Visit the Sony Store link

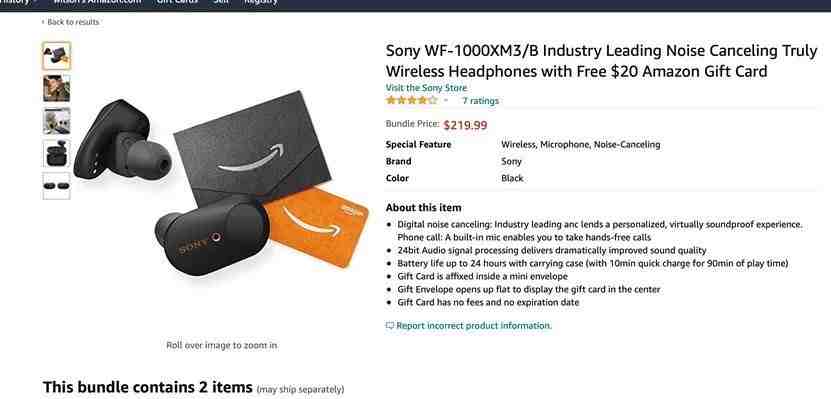(426, 88)
